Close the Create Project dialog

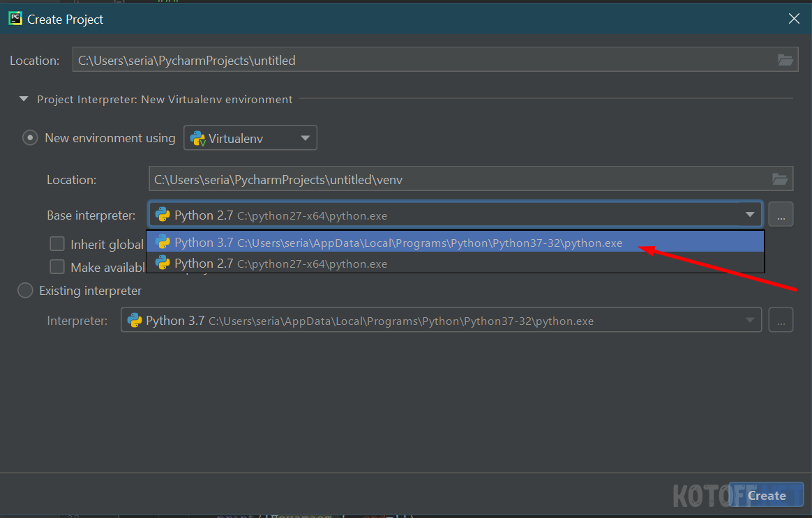point(794,19)
